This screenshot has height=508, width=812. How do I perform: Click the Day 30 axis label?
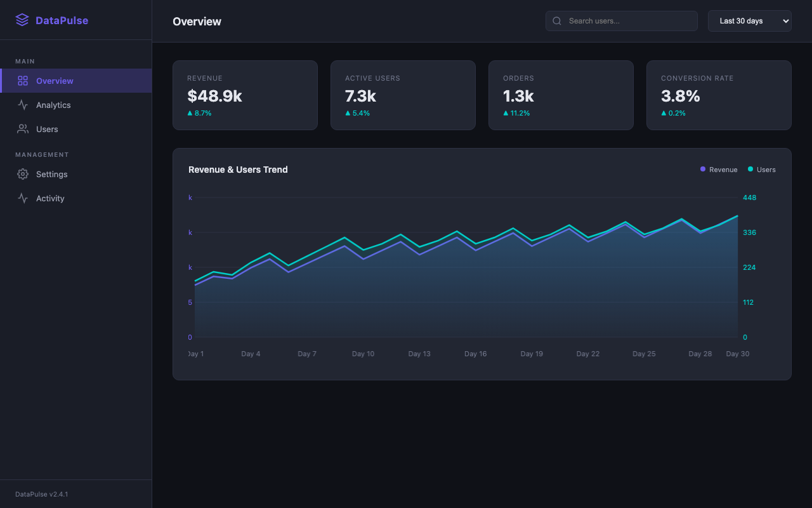click(x=737, y=354)
